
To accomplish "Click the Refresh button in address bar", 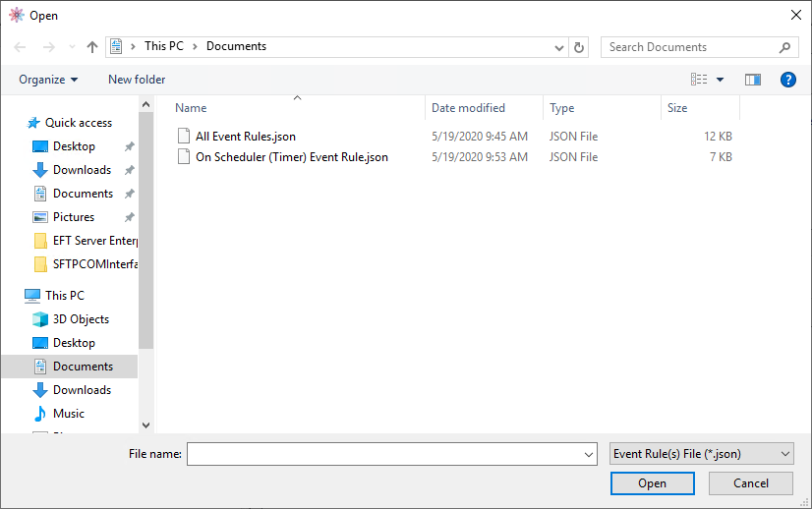I will coord(579,47).
